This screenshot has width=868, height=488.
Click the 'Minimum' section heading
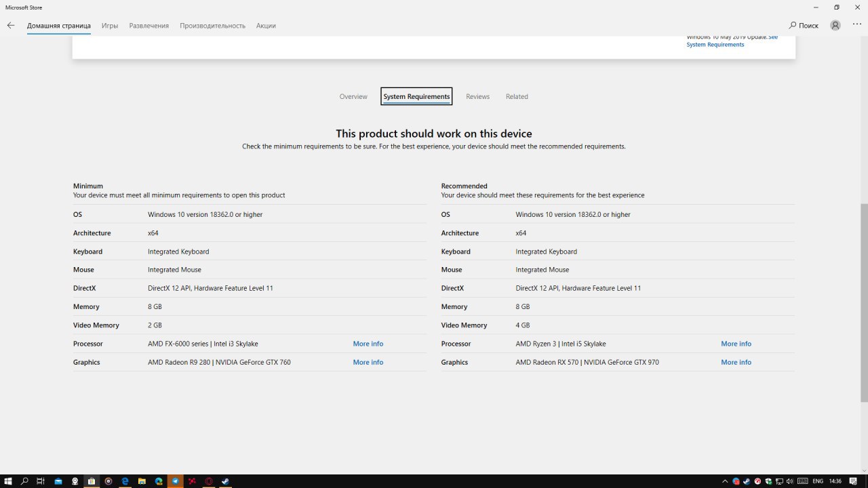[88, 186]
